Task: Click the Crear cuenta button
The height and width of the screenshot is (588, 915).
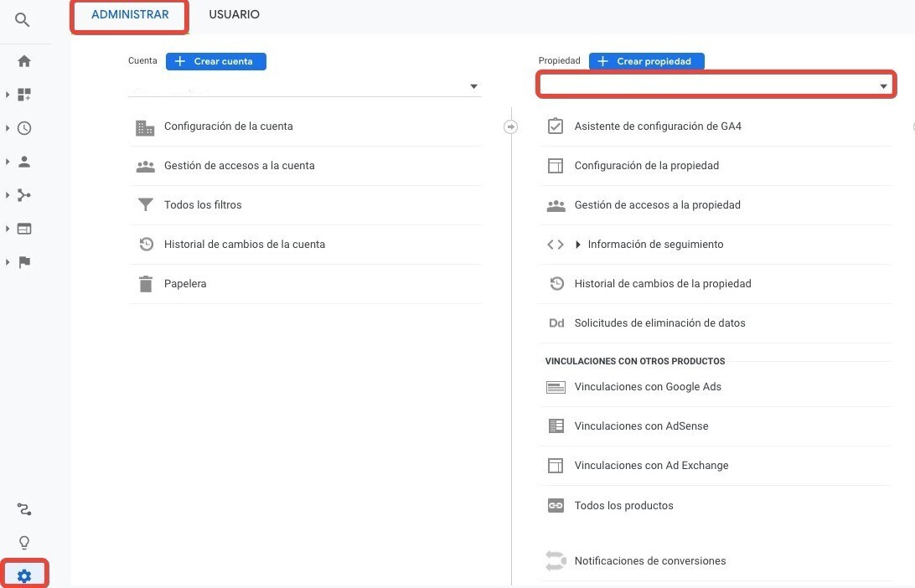Action: (215, 61)
